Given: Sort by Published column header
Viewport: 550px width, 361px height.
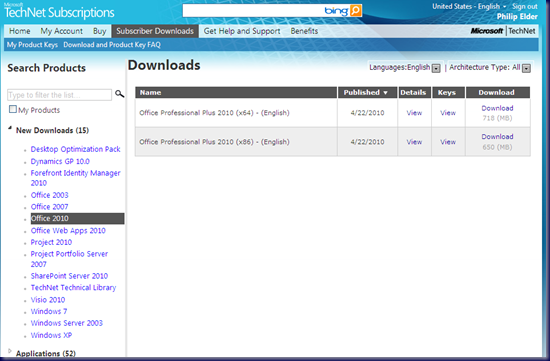Looking at the screenshot, I should click(367, 93).
